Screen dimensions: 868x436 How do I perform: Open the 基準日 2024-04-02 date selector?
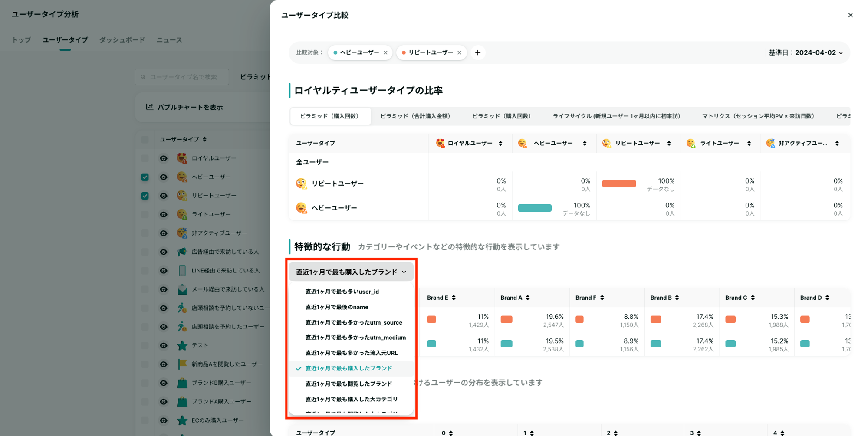(806, 52)
